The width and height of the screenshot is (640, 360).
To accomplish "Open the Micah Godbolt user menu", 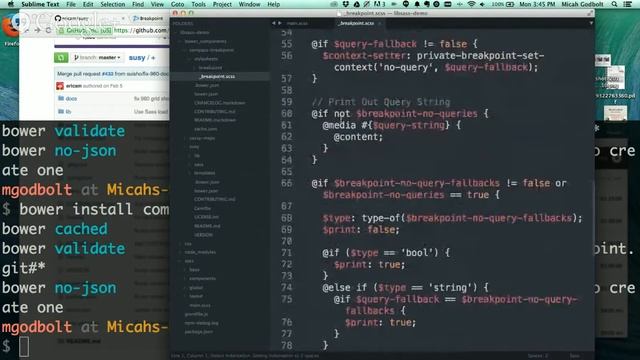I will point(582,4).
